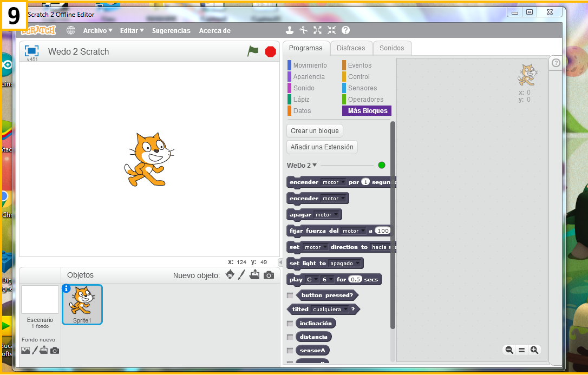Select Lápiz block category
588x375 pixels.
(x=298, y=99)
